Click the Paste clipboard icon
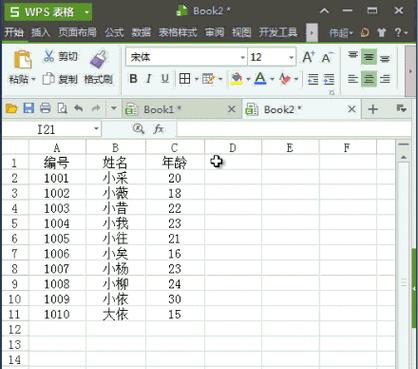The width and height of the screenshot is (418, 369). tap(23, 60)
